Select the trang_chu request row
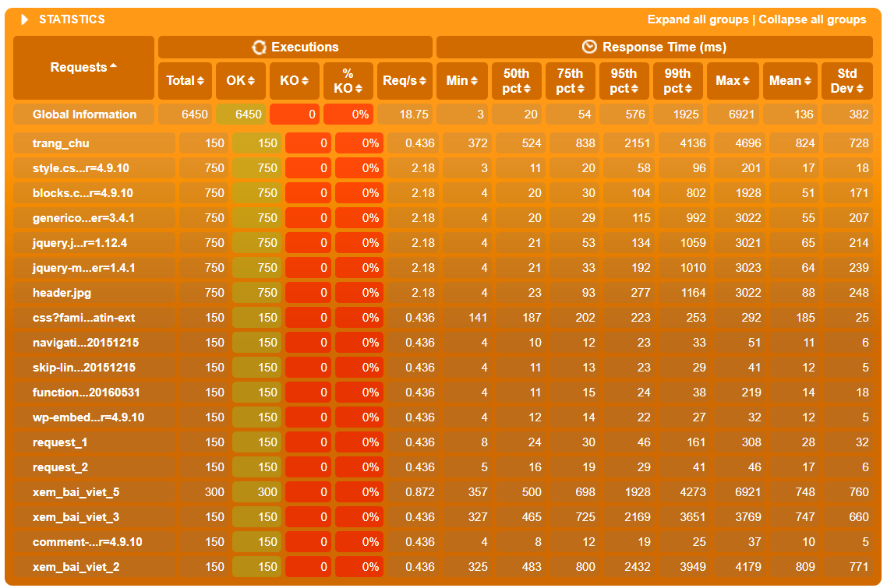Viewport: 887px width, 588px height. [443, 143]
